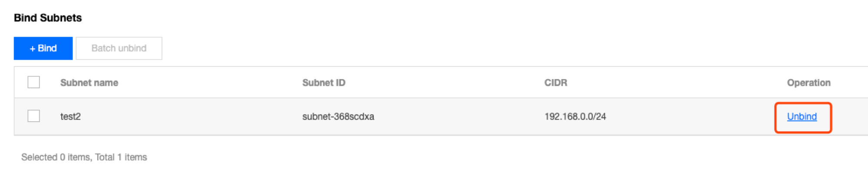Click the Bind Subnets section heading
Screen dimensions: 868x180
48,18
